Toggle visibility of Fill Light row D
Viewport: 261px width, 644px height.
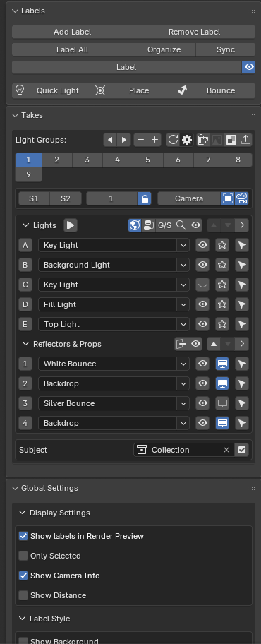point(202,304)
